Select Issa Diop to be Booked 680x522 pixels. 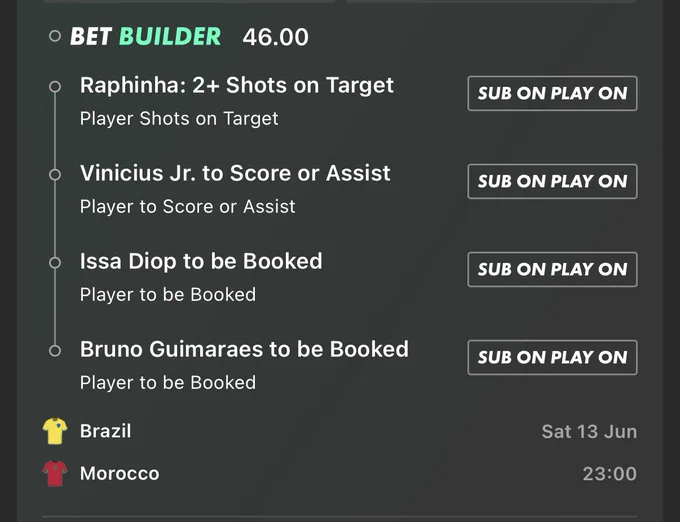(x=201, y=261)
